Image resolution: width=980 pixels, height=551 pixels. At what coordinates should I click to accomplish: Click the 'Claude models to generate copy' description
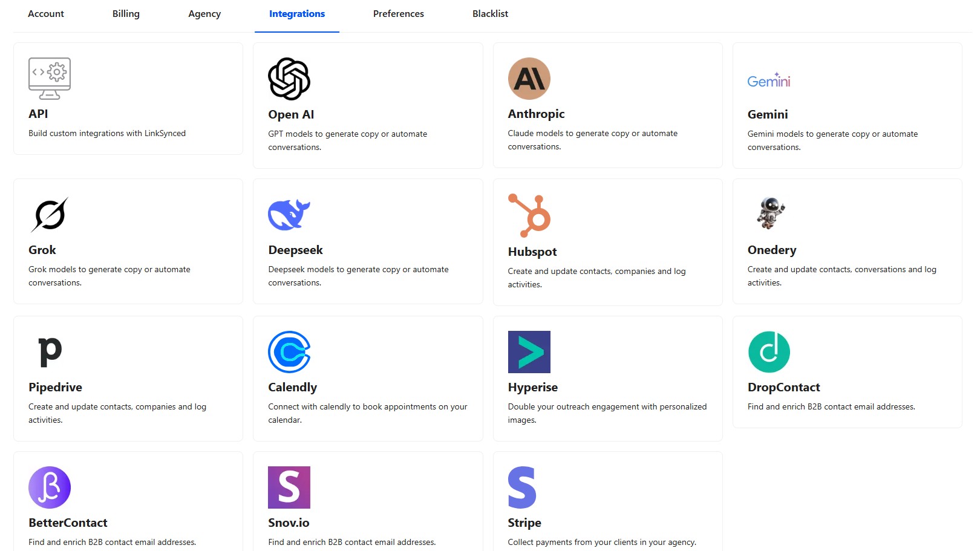click(593, 140)
